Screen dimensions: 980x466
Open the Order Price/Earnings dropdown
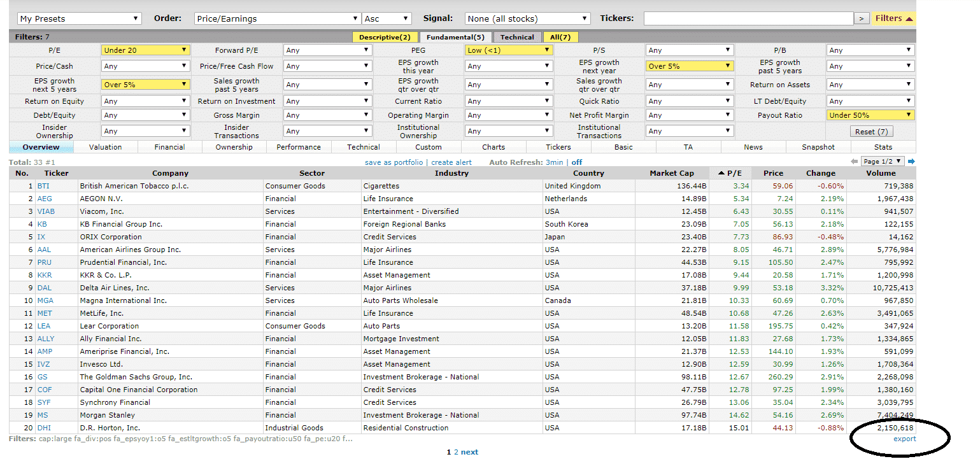click(x=277, y=18)
